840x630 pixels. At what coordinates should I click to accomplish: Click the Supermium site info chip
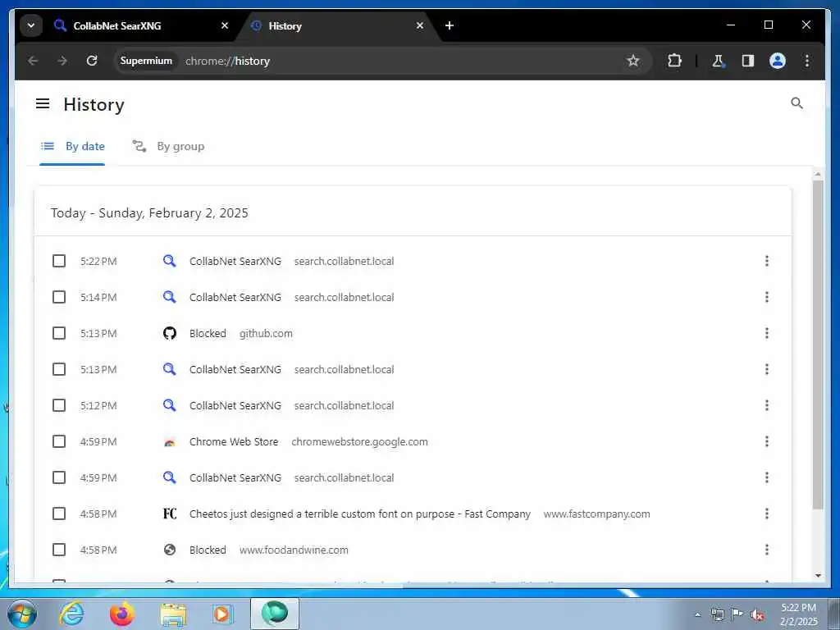pyautogui.click(x=146, y=61)
